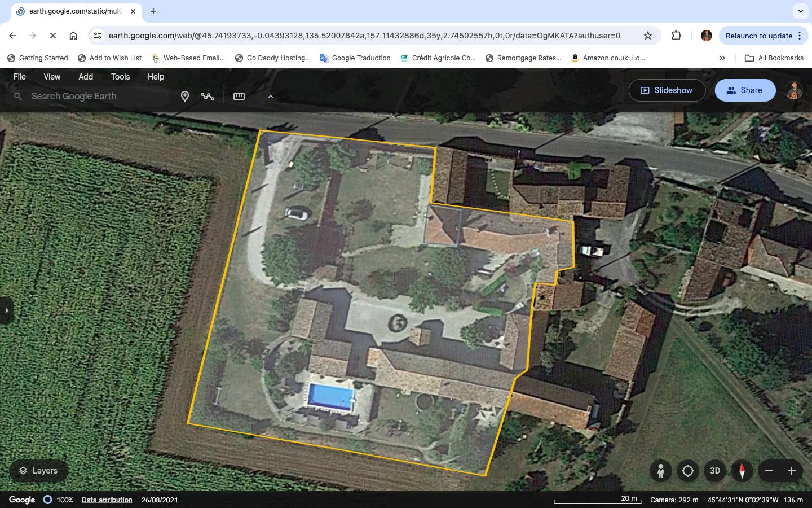Zoom out with the minus button
This screenshot has height=508, width=812.
pyautogui.click(x=769, y=471)
